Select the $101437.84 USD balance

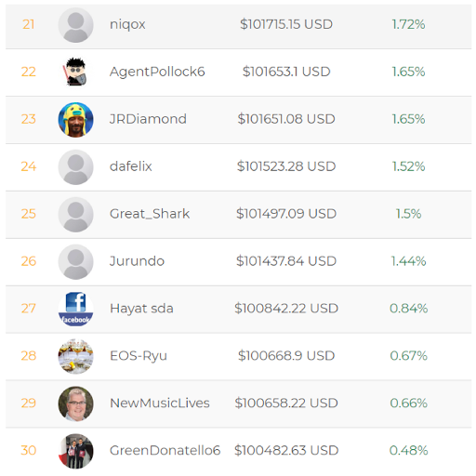(286, 261)
